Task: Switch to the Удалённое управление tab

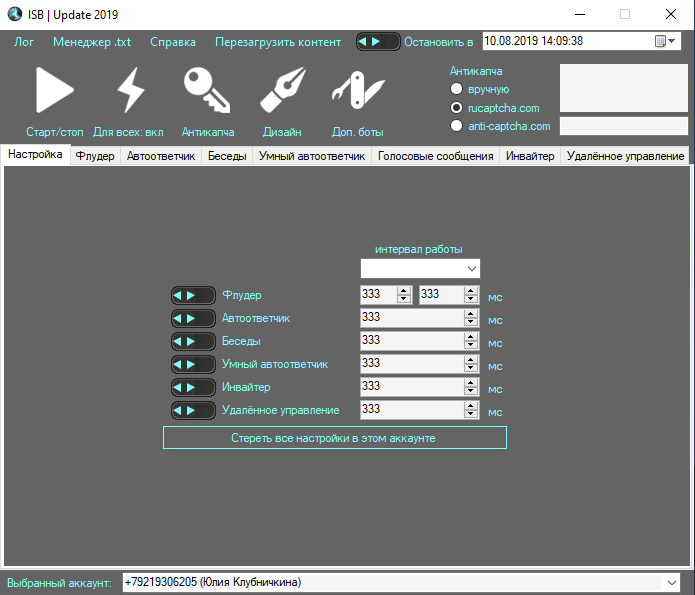Action: 625,156
